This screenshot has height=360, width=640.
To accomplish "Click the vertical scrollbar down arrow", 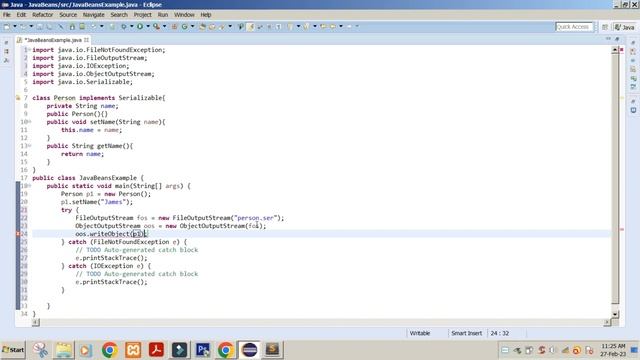I will (615, 314).
